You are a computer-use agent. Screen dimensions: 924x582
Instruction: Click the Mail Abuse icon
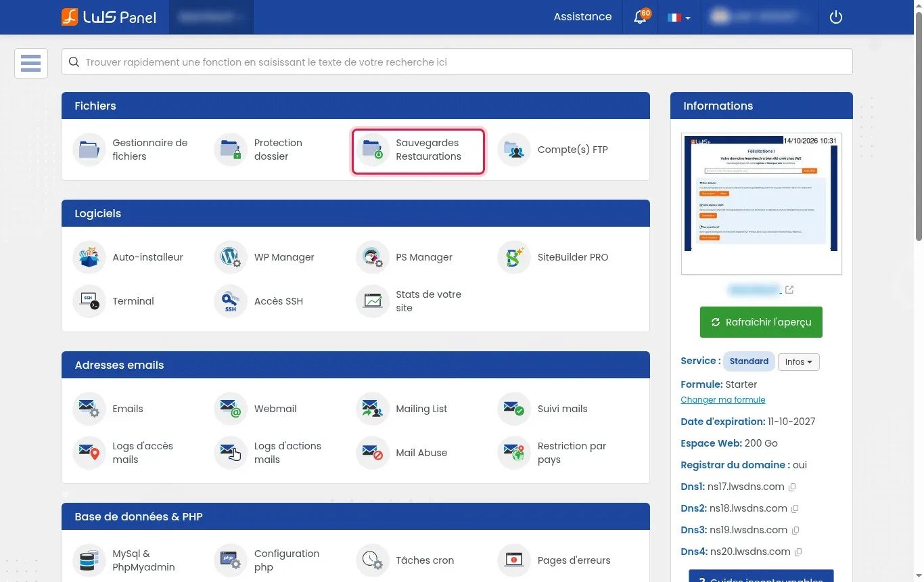[373, 453]
